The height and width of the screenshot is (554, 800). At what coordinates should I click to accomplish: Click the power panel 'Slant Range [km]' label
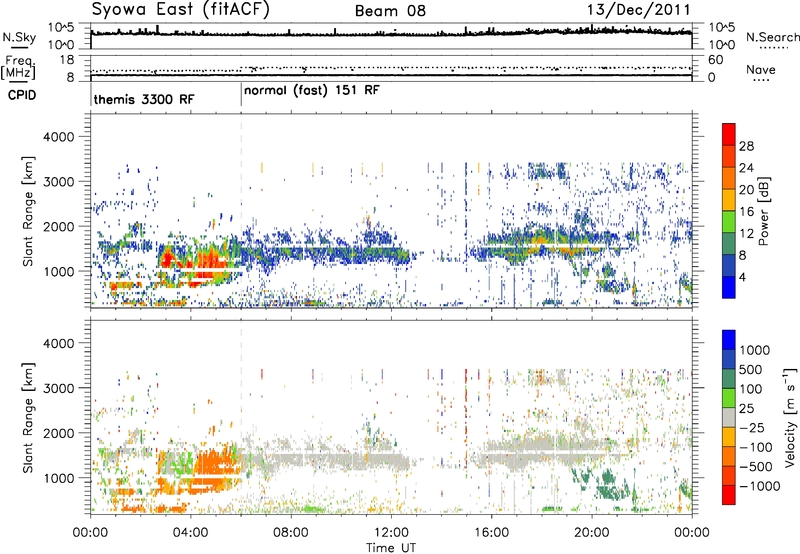29,211
